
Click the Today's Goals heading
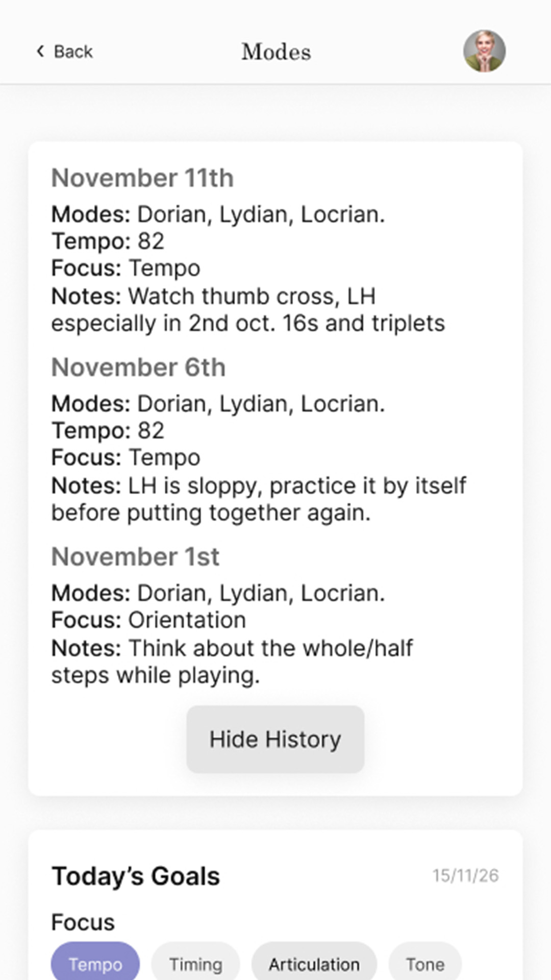[136, 876]
